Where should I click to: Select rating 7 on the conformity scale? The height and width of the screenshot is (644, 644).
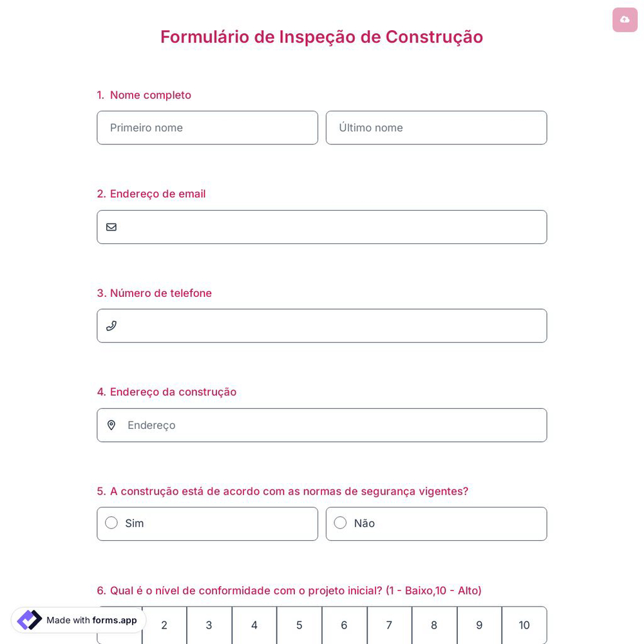pos(389,625)
